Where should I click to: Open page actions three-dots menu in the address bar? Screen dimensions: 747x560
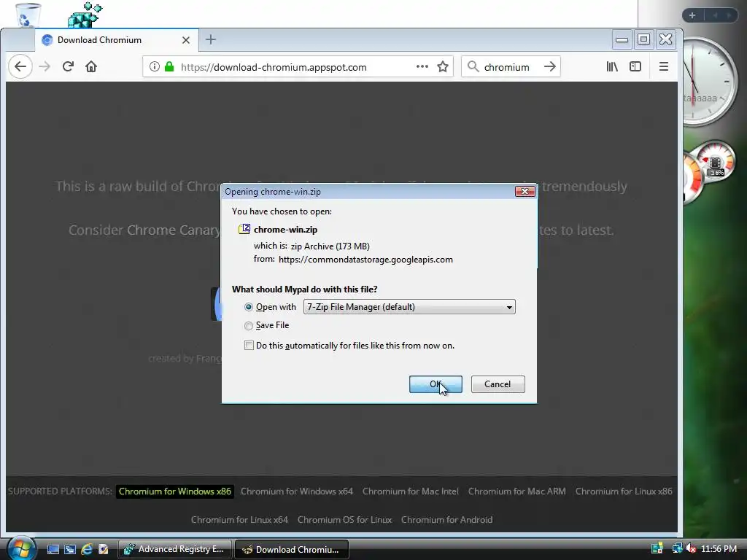pyautogui.click(x=422, y=66)
